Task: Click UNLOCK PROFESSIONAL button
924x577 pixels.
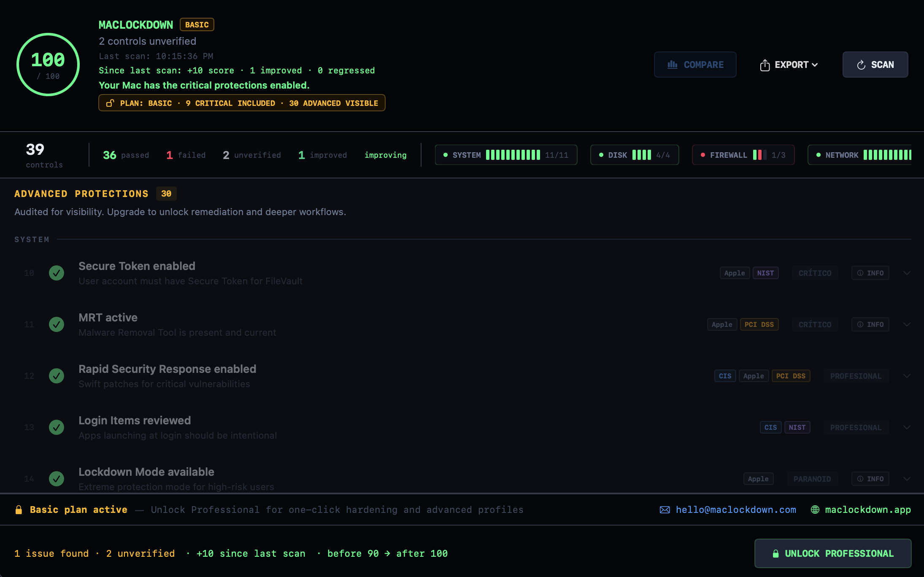Action: [x=832, y=553]
